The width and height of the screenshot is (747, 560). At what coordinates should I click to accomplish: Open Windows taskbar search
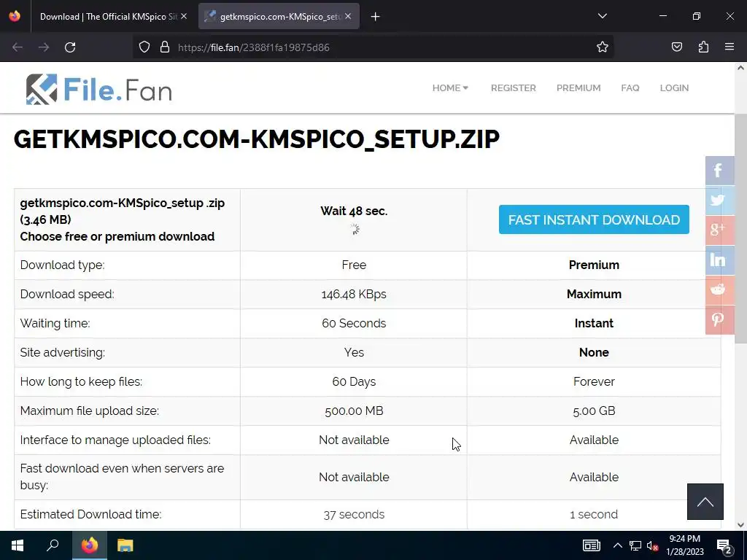coord(53,545)
